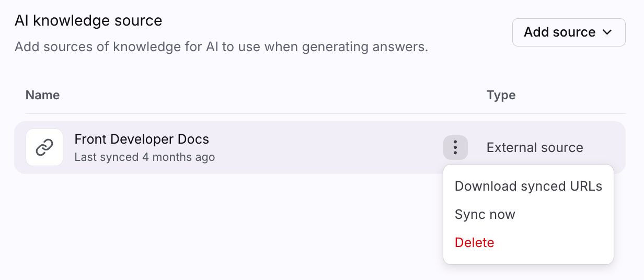Select Sync now from the context menu
Screen dimensions: 644x280
coord(485,215)
